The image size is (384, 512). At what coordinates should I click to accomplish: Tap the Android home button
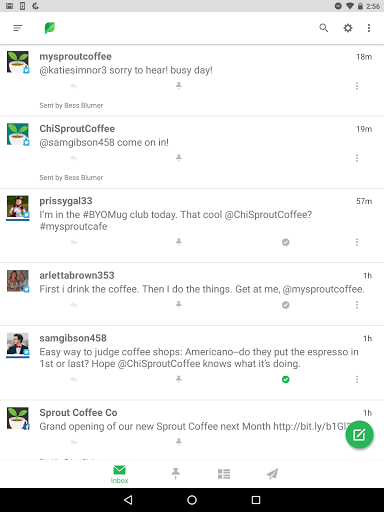[x=192, y=500]
